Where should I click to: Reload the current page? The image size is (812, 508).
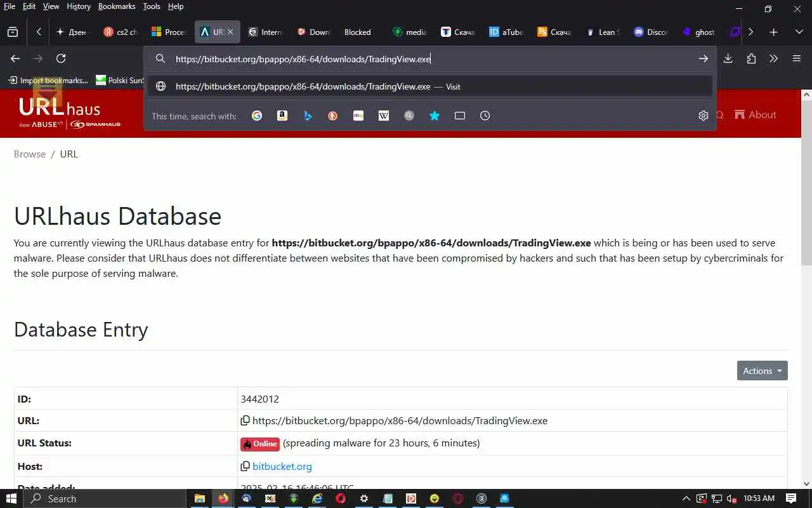(x=61, y=58)
